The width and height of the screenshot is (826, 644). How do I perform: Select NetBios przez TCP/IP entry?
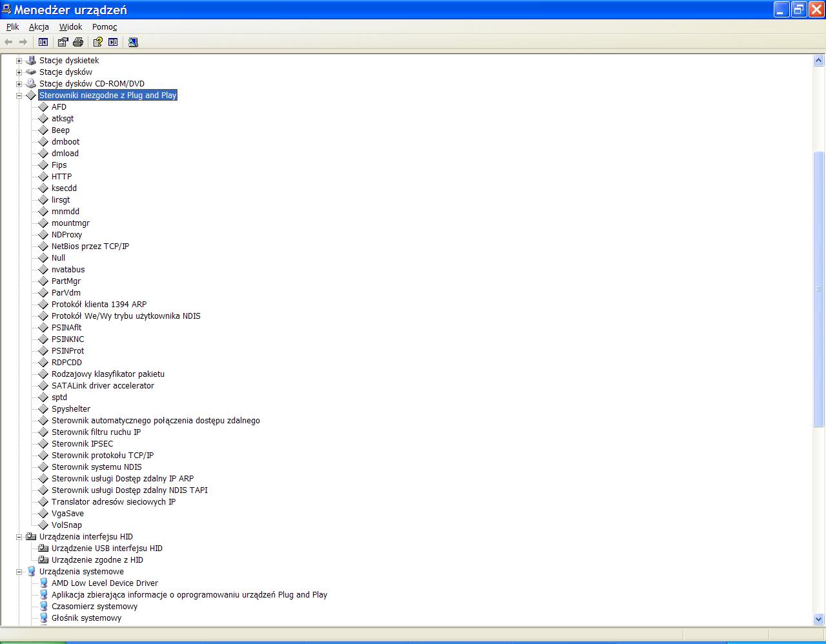[90, 247]
